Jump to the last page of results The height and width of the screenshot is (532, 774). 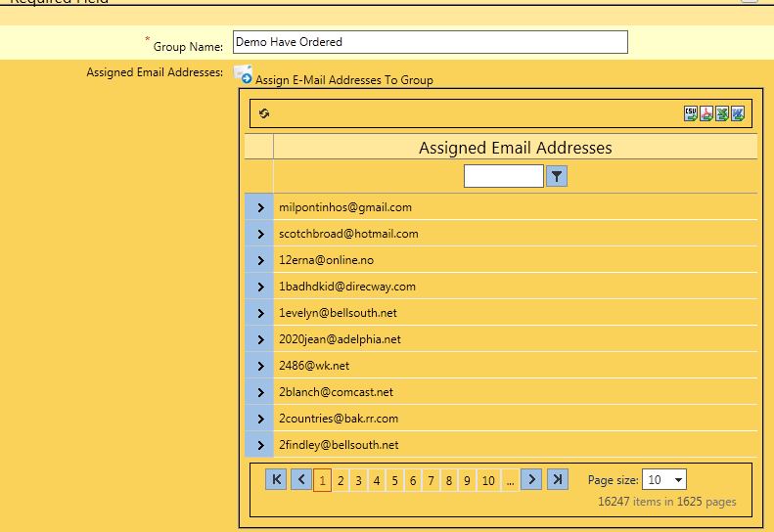558,479
